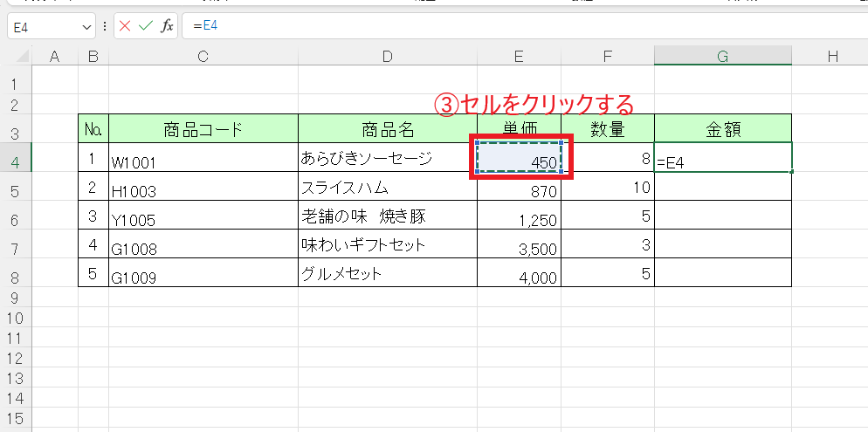Click the unit price cell 4,000

520,272
